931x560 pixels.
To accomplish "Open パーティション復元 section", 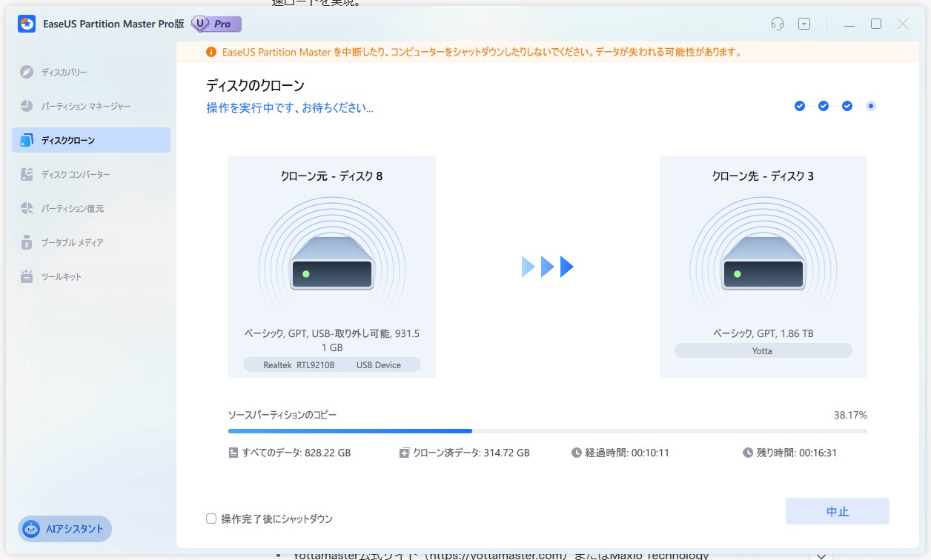I will click(91, 208).
